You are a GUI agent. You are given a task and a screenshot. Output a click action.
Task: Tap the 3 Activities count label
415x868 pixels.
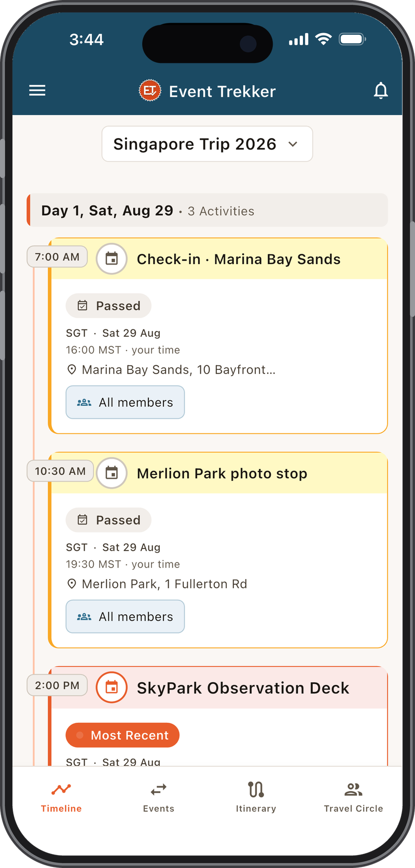tap(221, 211)
